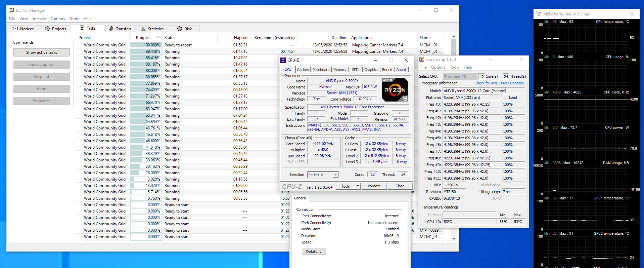Screen dimensions: 644x268
Task: Switch to the Bench tab in CPU-Z
Action: pyautogui.click(x=387, y=70)
